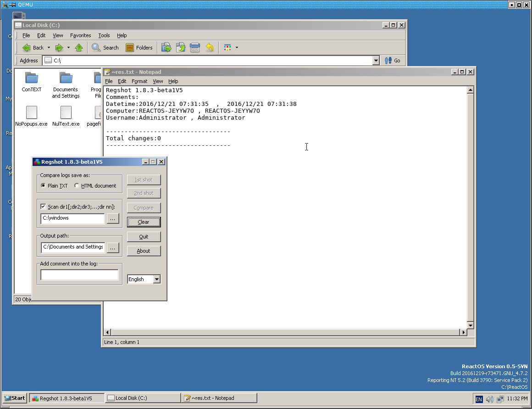This screenshot has width=532, height=409.
Task: Click the Regshot taskbar button
Action: (66, 398)
